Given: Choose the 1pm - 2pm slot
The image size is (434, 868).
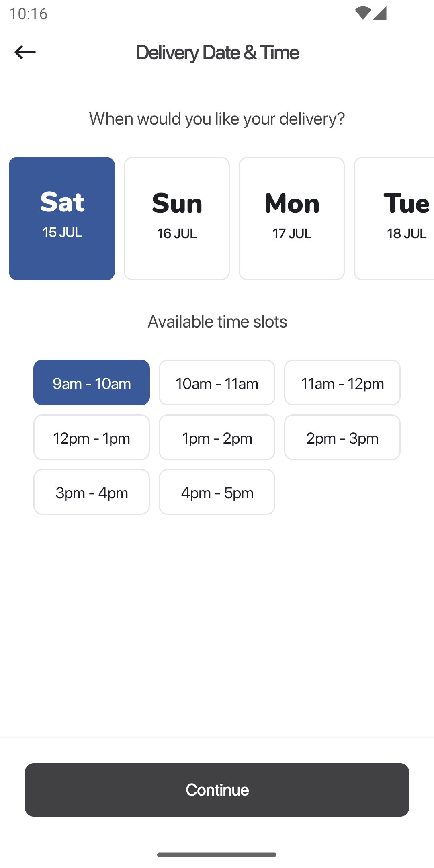Looking at the screenshot, I should click(x=217, y=437).
